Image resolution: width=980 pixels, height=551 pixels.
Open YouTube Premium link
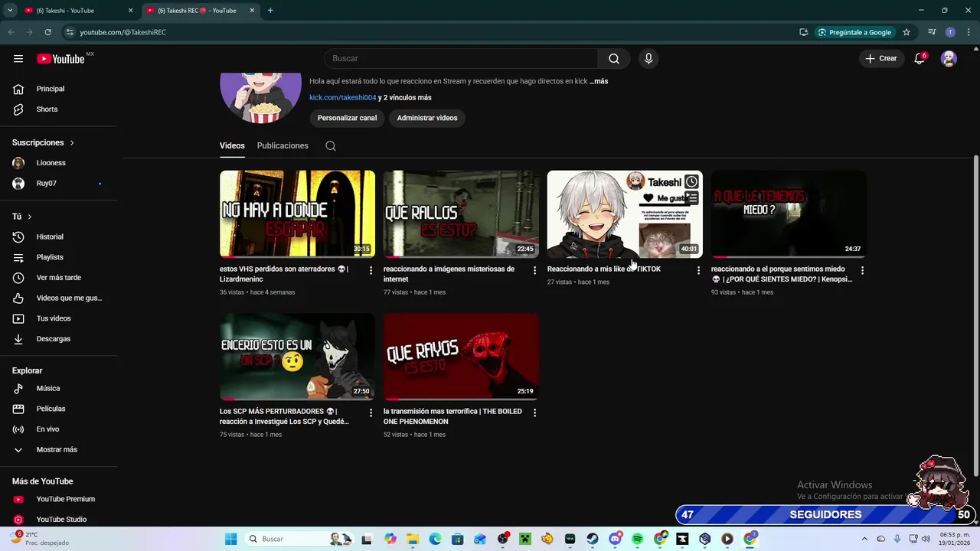(x=57, y=499)
